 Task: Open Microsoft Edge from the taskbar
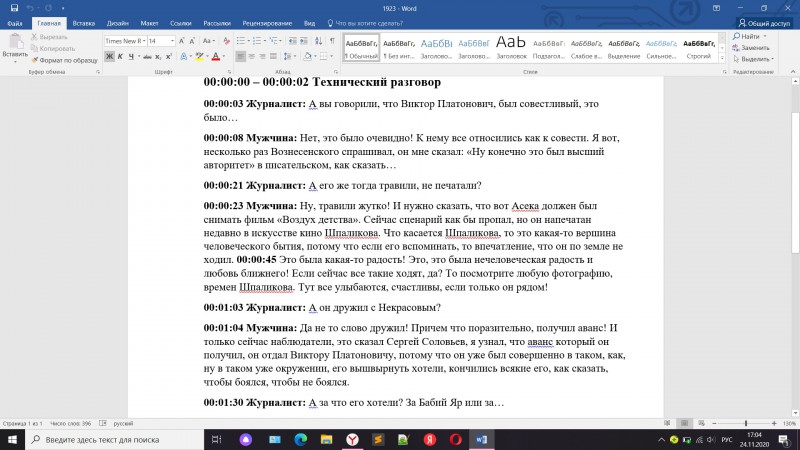301,439
